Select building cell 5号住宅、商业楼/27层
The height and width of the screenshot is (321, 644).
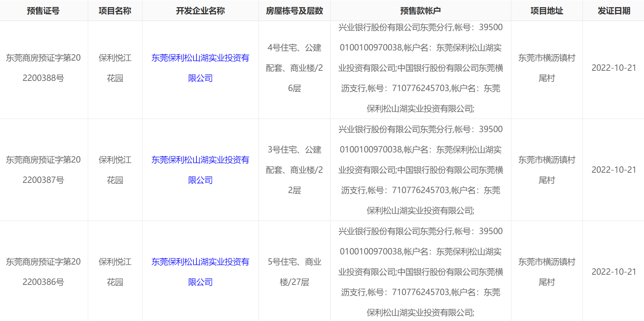(x=294, y=272)
